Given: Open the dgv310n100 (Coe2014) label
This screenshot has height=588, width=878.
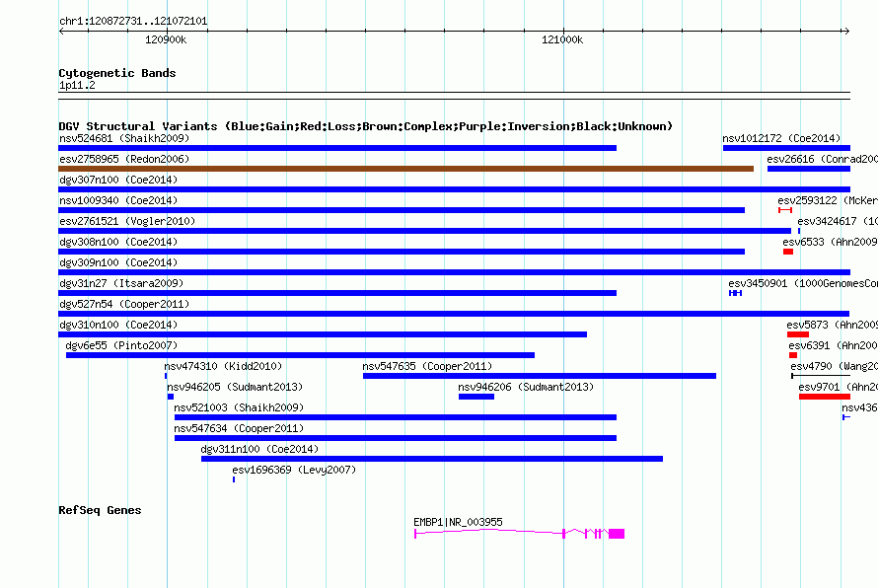Looking at the screenshot, I should (118, 325).
